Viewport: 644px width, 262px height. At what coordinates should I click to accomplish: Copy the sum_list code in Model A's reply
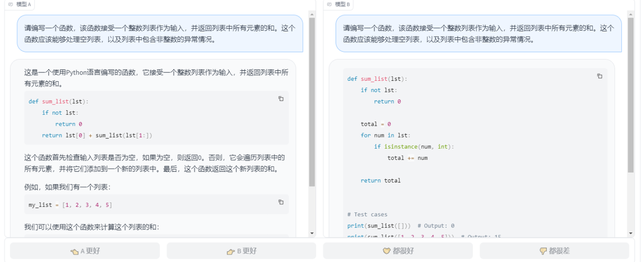coord(281,99)
